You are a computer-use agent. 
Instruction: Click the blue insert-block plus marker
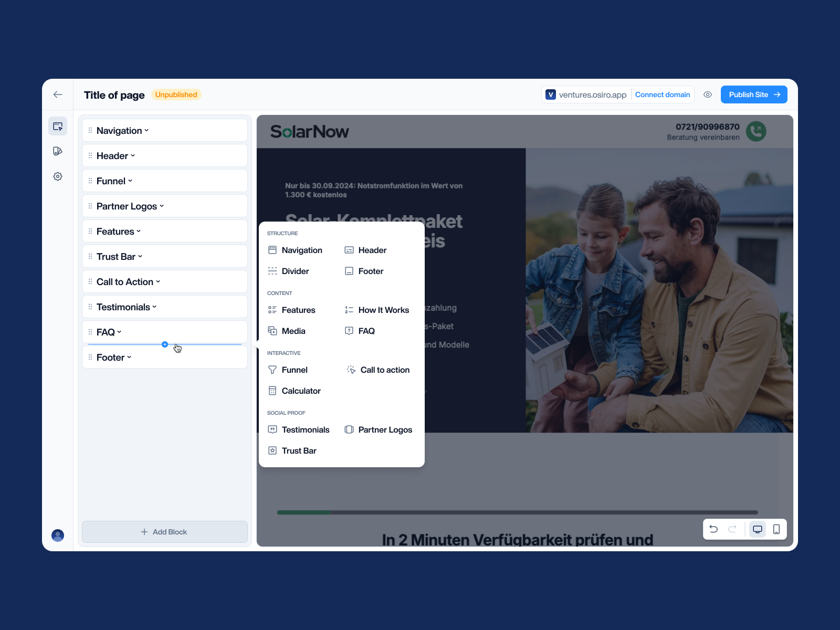click(165, 344)
